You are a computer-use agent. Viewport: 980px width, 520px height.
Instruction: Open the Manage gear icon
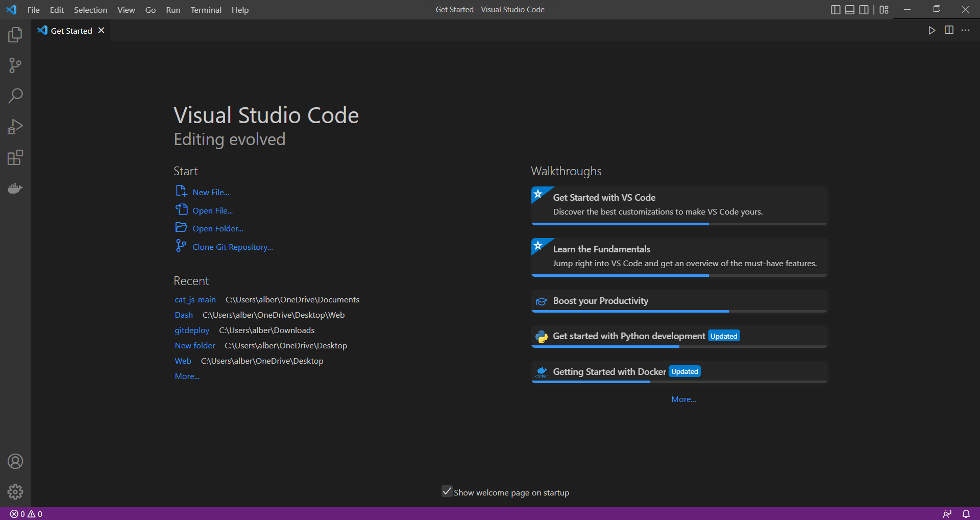(x=15, y=492)
